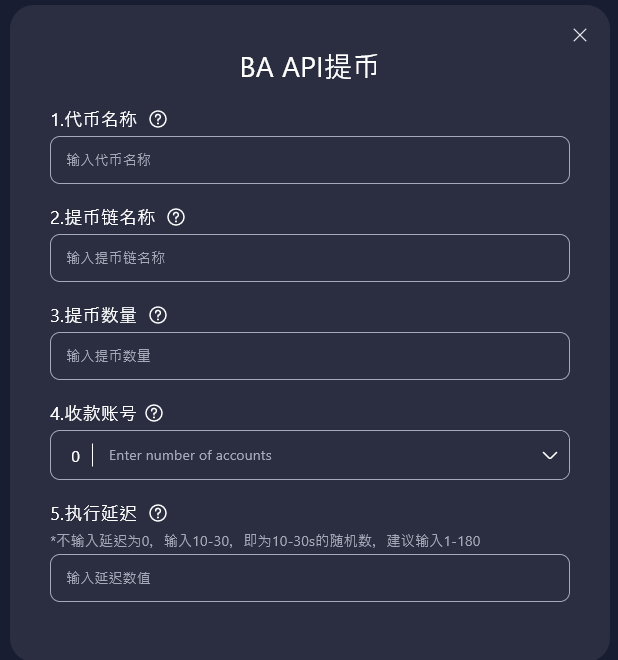Screen dimensions: 618x660
Task: Click the 5.执行延迟 label
Action: point(94,513)
